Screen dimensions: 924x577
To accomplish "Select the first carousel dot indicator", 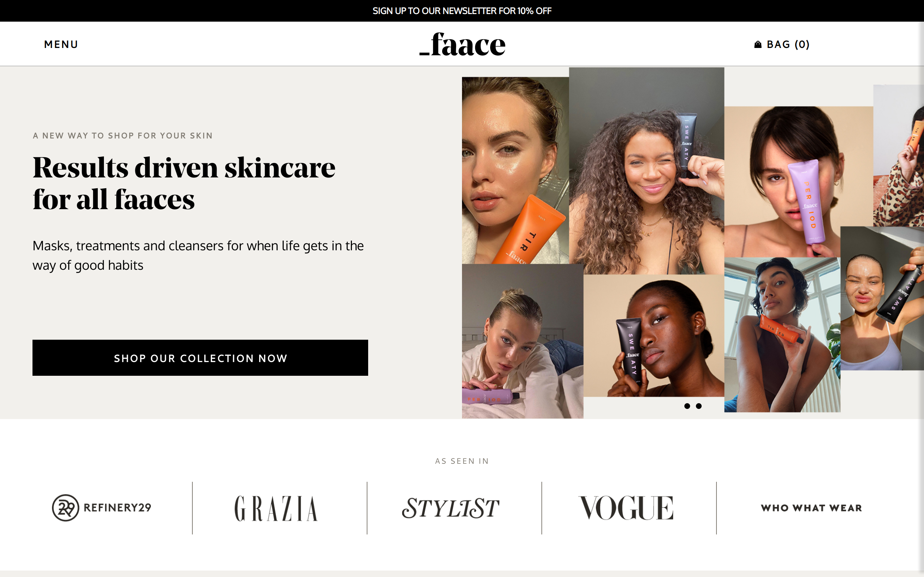I will (x=687, y=406).
